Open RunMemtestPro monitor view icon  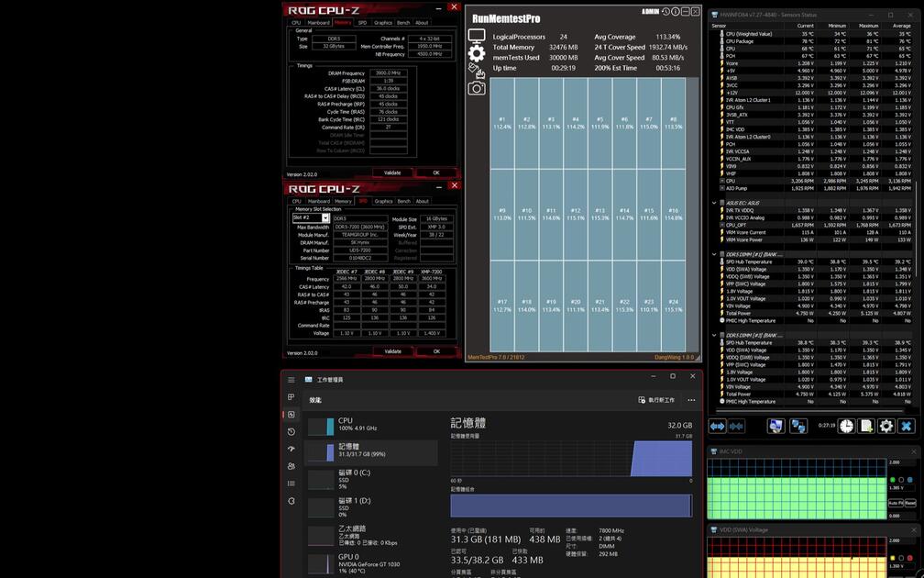pos(476,36)
